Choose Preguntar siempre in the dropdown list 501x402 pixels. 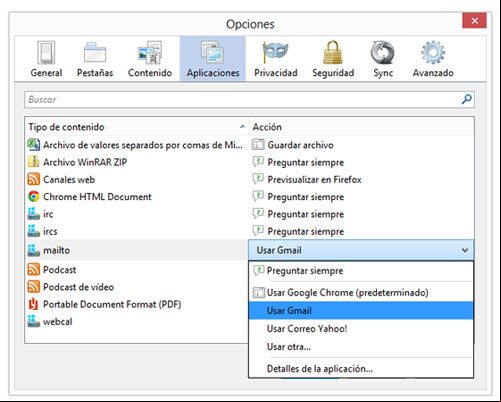(x=361, y=270)
